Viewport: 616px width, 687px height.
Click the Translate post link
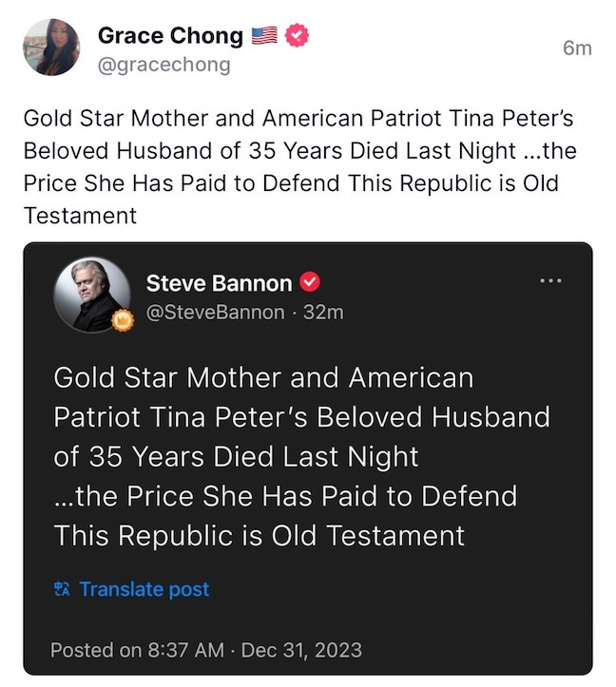point(144,589)
